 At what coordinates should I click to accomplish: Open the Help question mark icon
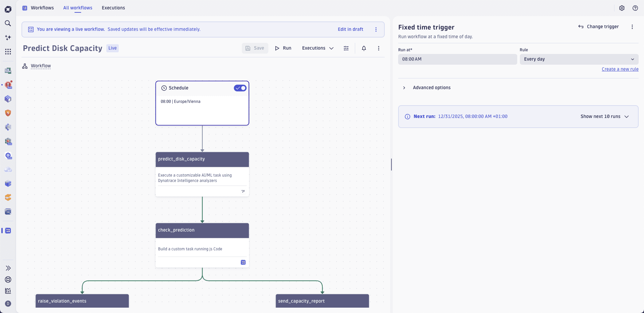635,8
